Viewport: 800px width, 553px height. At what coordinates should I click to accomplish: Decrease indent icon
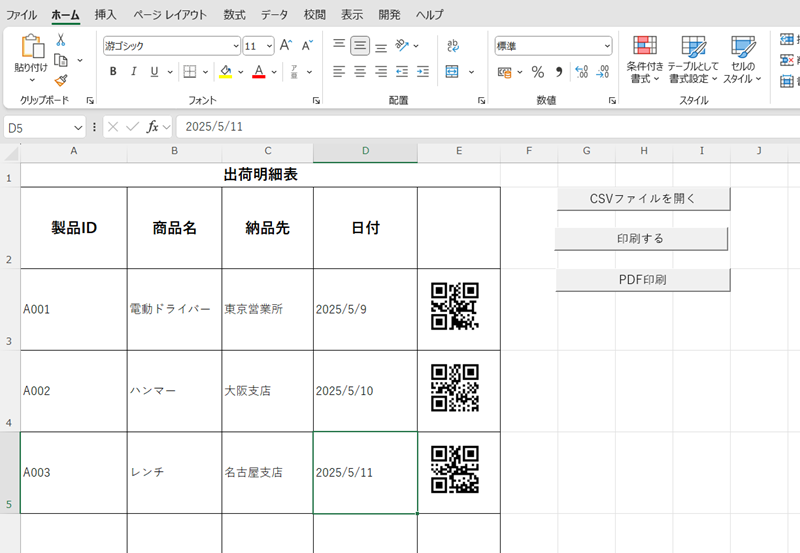pyautogui.click(x=402, y=71)
